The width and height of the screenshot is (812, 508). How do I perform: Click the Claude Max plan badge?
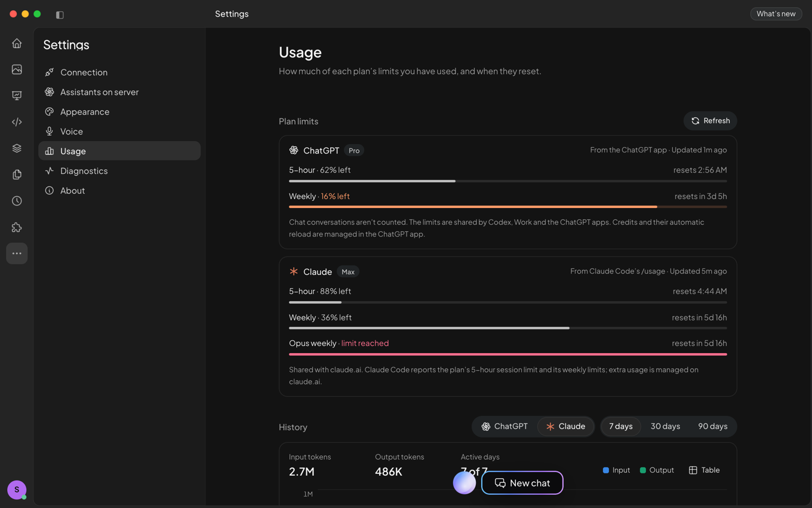point(348,272)
